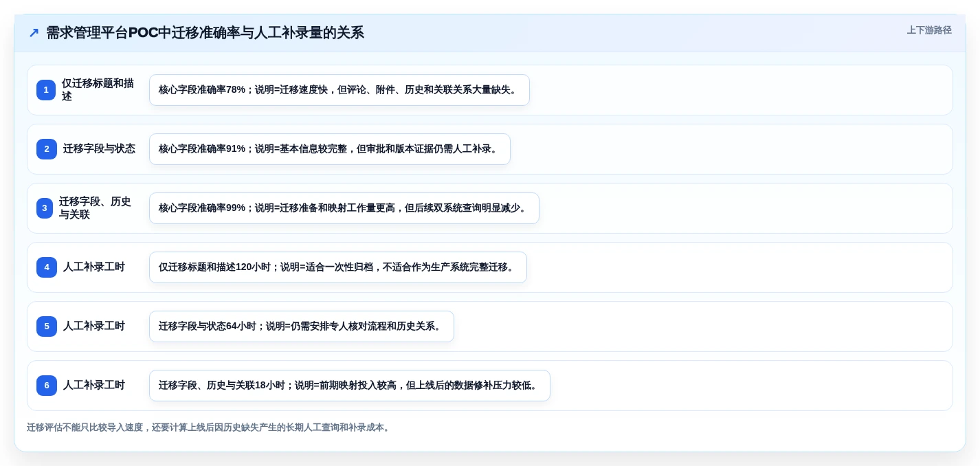The image size is (980, 466).
Task: Click 人工补录工时 label in row 5
Action: point(94,326)
